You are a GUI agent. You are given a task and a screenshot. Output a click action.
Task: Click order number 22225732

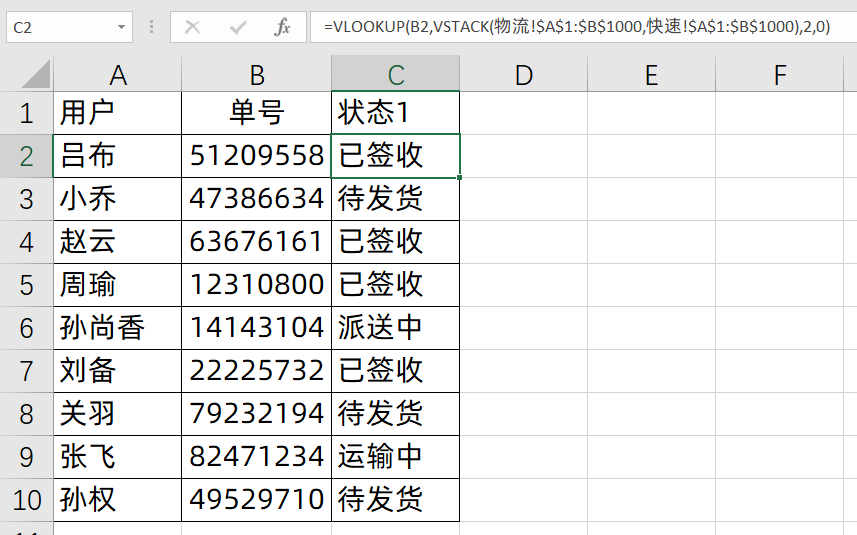[256, 371]
